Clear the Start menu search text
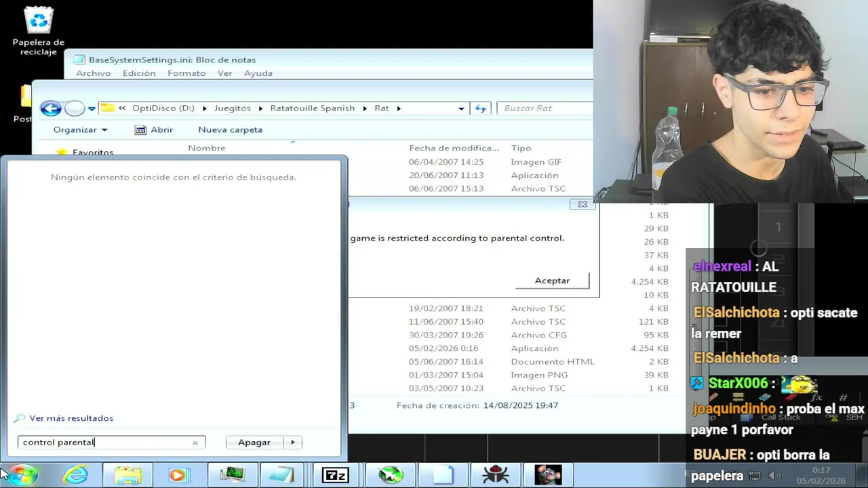The height and width of the screenshot is (488, 868). click(x=195, y=443)
